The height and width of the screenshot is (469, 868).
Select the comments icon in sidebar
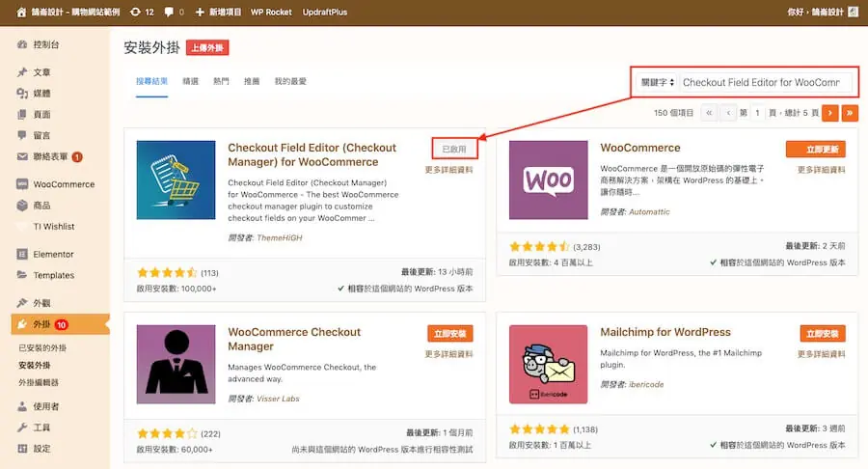pos(22,135)
